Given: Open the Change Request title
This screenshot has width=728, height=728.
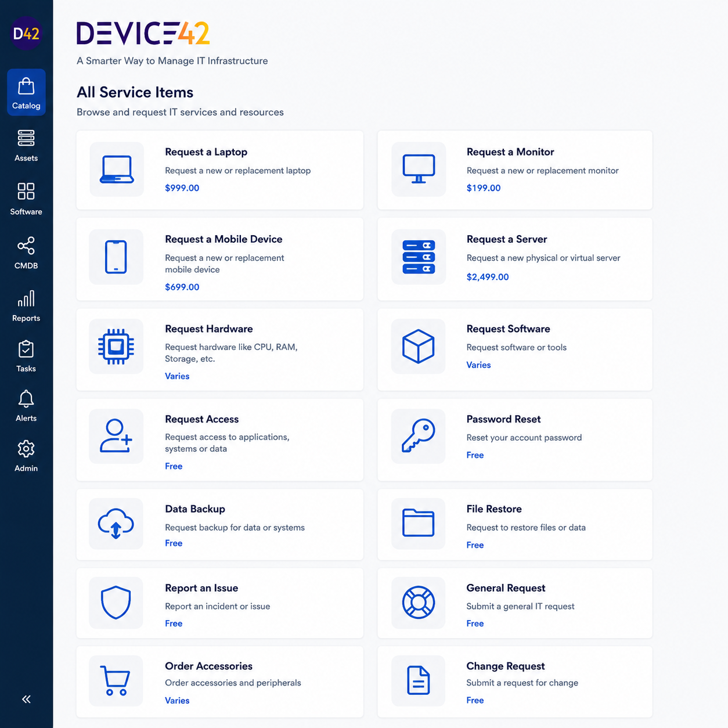Looking at the screenshot, I should [506, 666].
